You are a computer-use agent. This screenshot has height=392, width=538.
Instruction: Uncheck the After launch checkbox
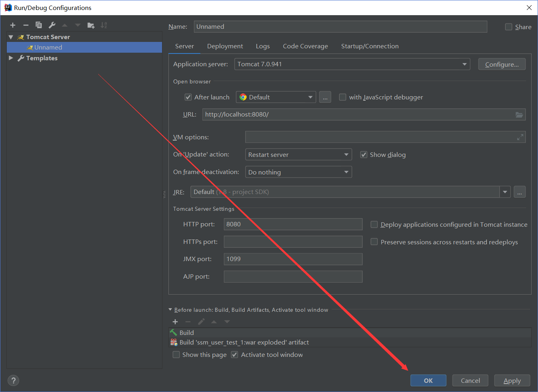tap(188, 97)
